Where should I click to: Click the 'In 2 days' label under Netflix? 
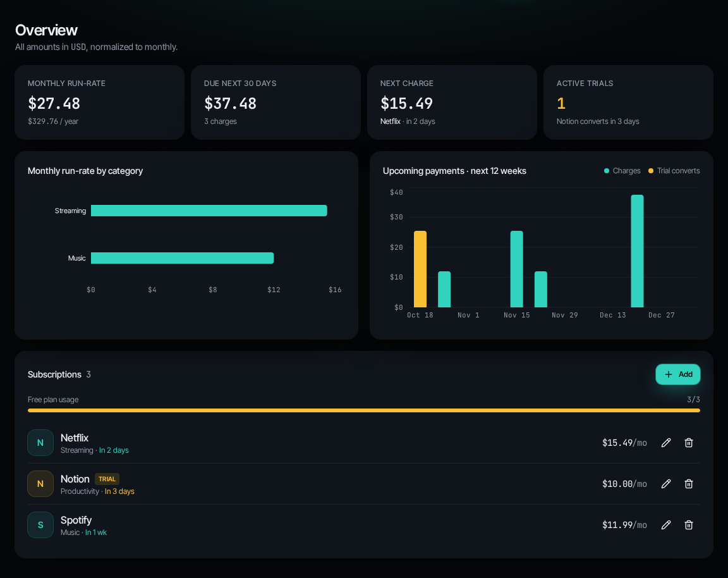(x=114, y=450)
